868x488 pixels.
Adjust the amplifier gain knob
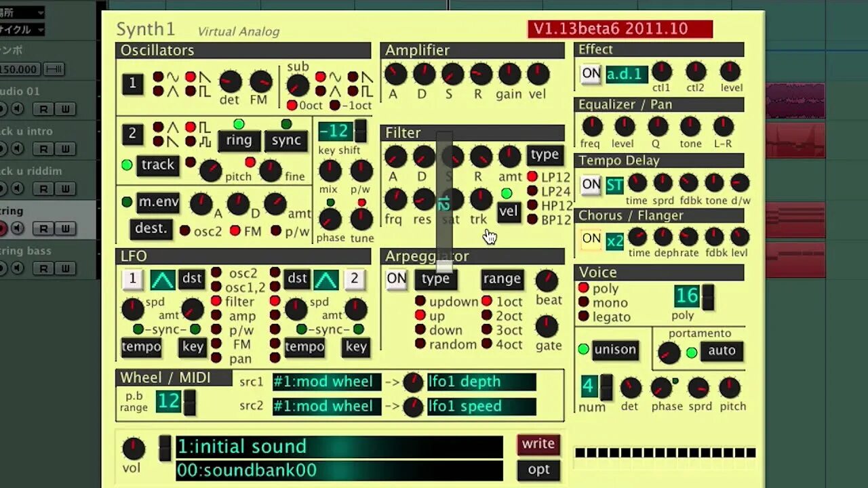pyautogui.click(x=509, y=74)
